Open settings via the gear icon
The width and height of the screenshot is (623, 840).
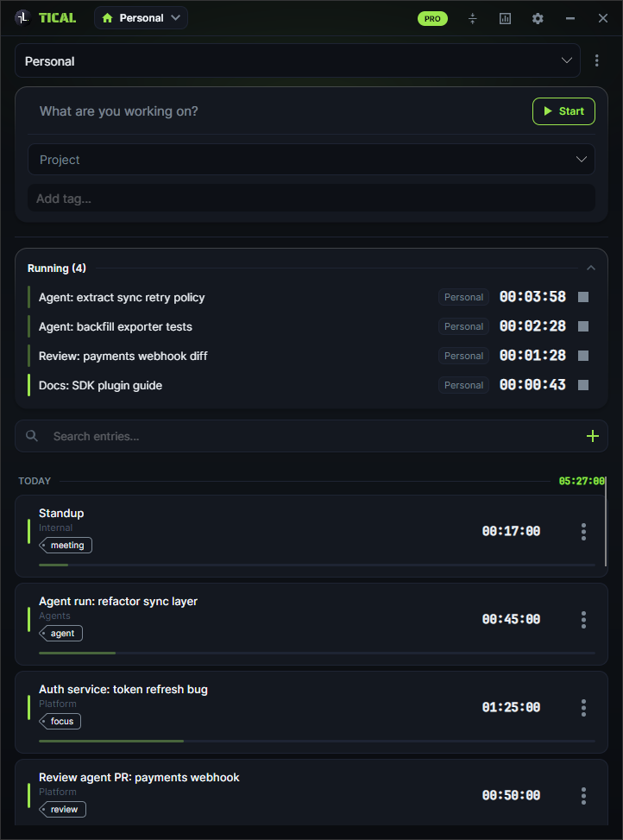(538, 19)
